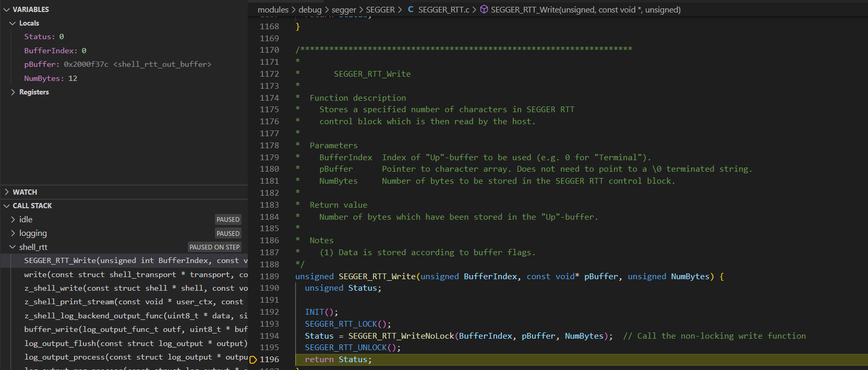Select the 'BufferIndex: 0' local variable

pyautogui.click(x=124, y=51)
